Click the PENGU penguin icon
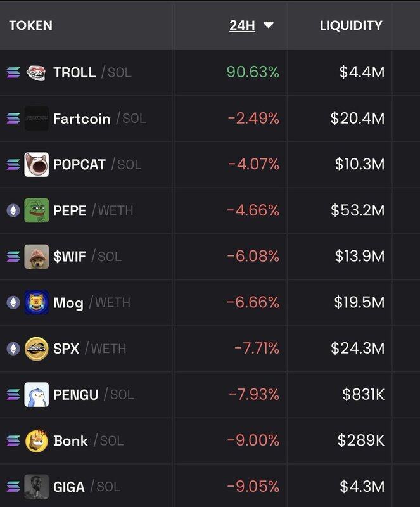Viewport: 420px width, 507px height. (x=36, y=394)
